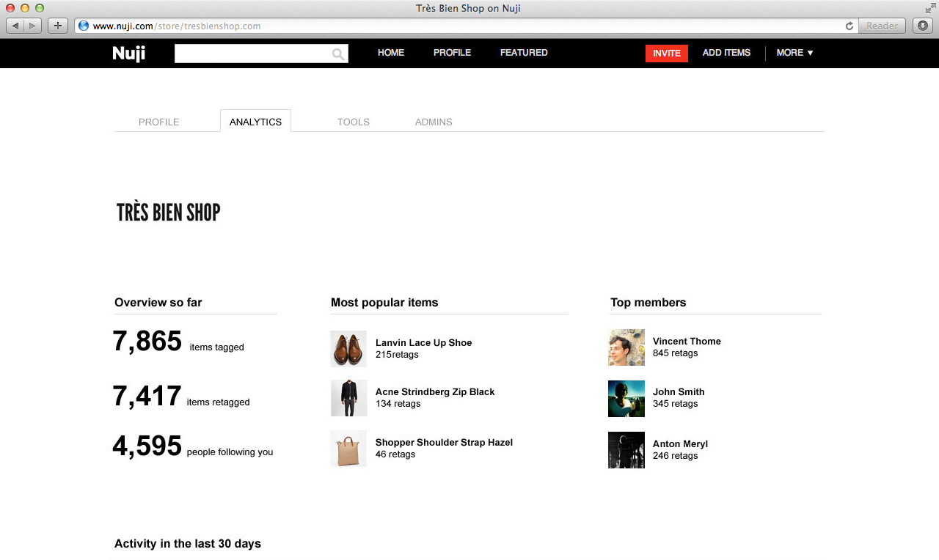Select the ANALYTICS tab

[x=255, y=122]
